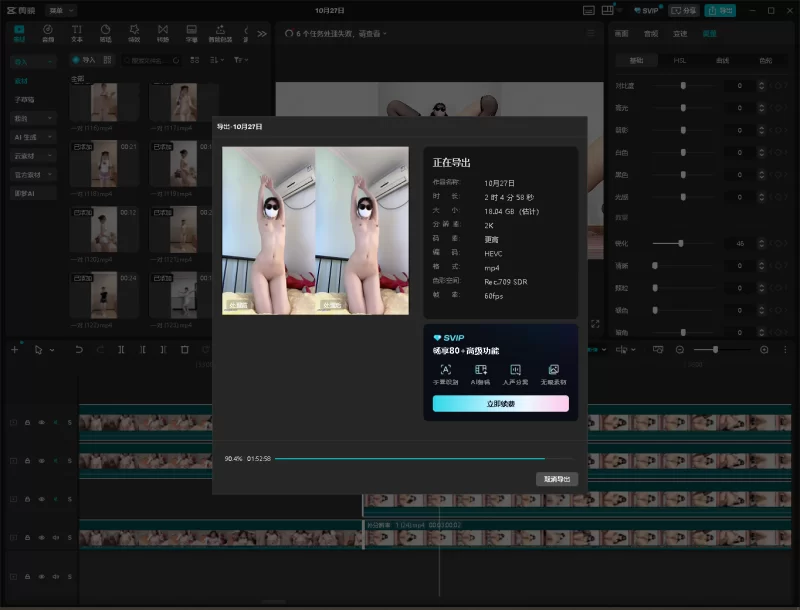Open the 菜单 dropdown in title bar
The image size is (800, 610).
tap(60, 10)
